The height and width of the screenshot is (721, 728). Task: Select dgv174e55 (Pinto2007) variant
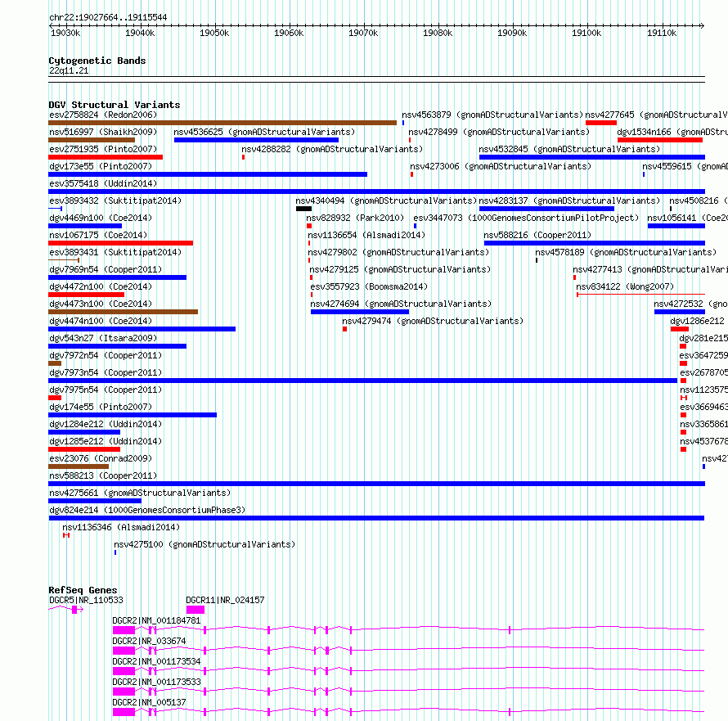[x=101, y=407]
